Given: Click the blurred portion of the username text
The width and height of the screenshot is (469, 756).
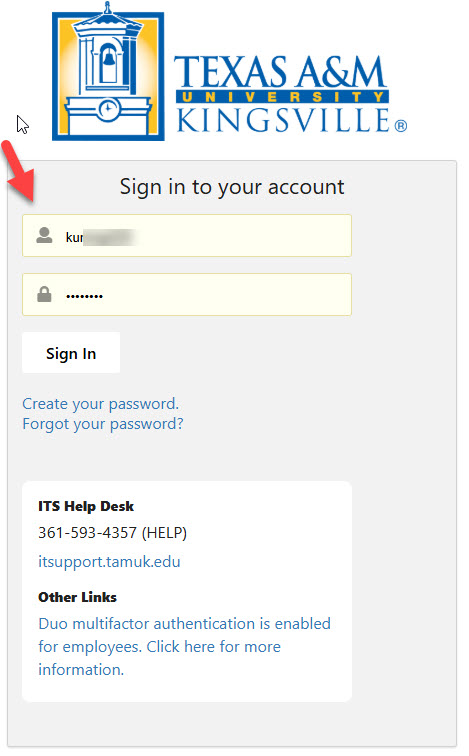Looking at the screenshot, I should 110,237.
